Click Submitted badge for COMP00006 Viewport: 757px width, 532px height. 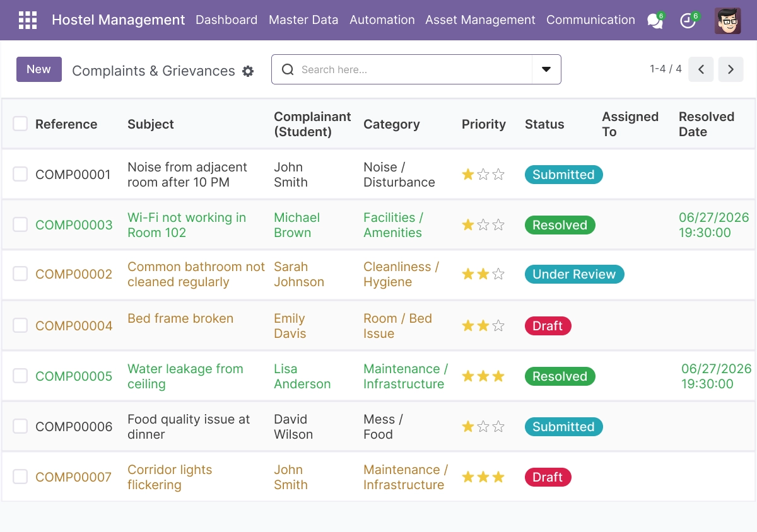(x=563, y=427)
